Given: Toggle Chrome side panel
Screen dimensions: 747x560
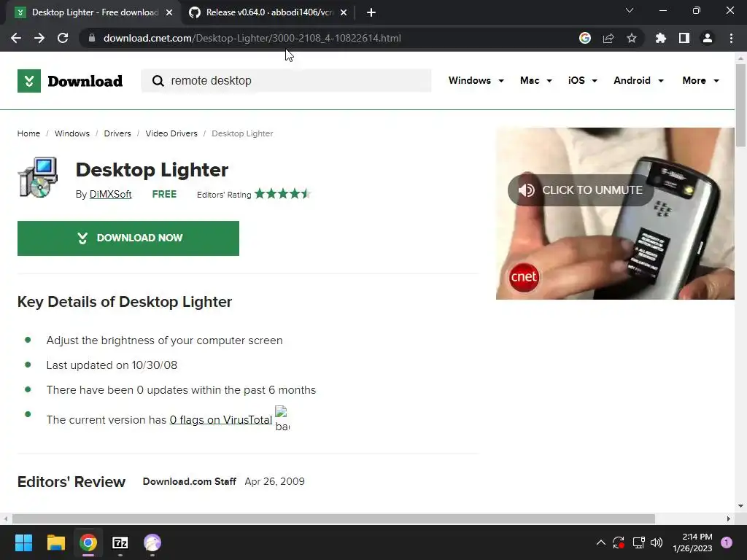Looking at the screenshot, I should pos(684,38).
